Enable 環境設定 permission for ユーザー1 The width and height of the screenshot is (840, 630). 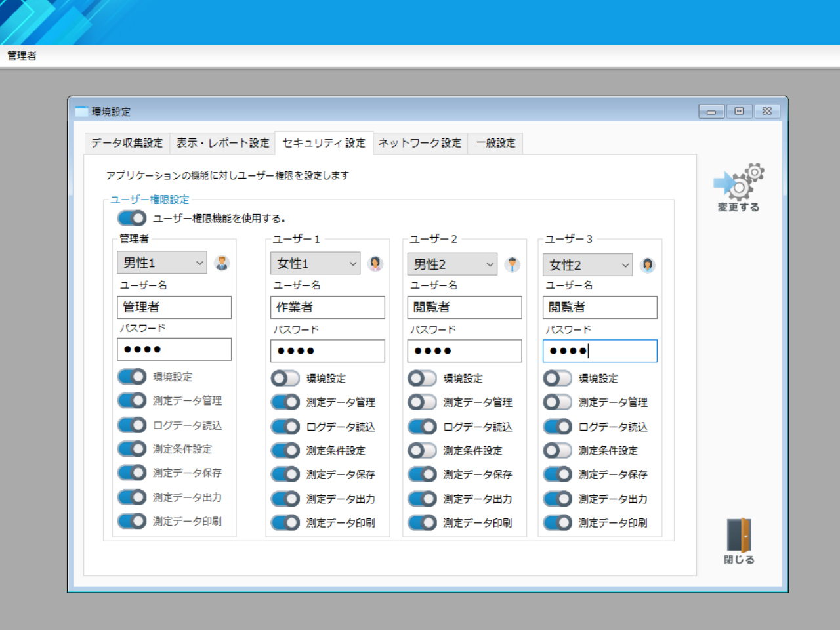285,378
